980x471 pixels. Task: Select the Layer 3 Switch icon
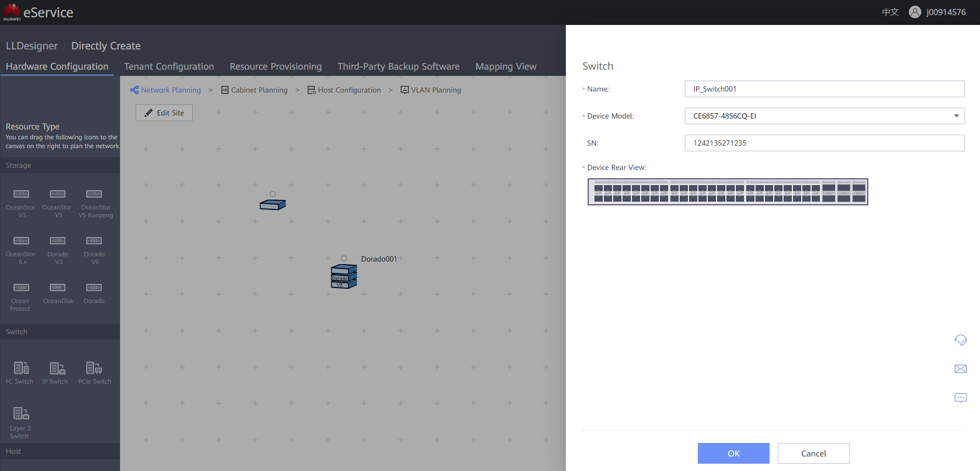click(21, 413)
